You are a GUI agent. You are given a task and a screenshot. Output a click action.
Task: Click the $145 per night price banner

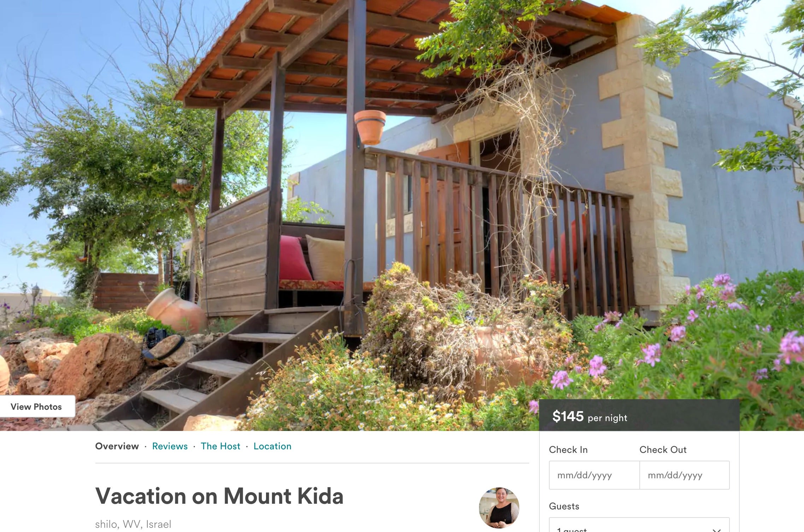[x=639, y=415]
